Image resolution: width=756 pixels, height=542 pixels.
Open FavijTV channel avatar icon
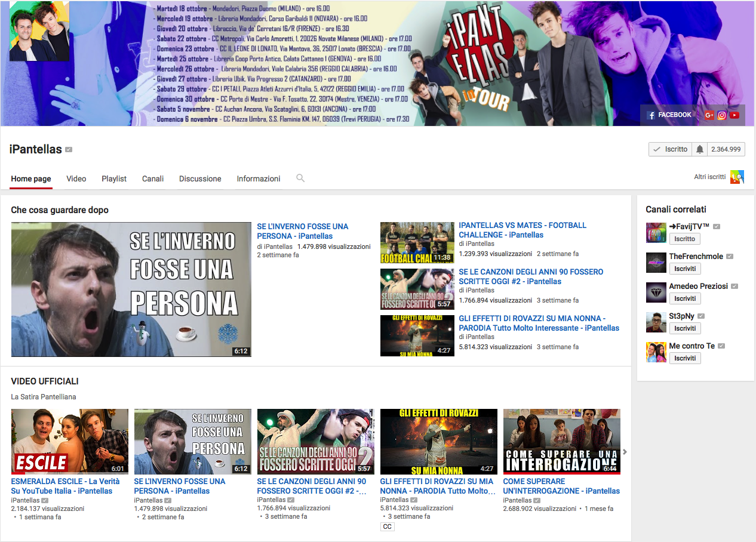click(x=656, y=233)
